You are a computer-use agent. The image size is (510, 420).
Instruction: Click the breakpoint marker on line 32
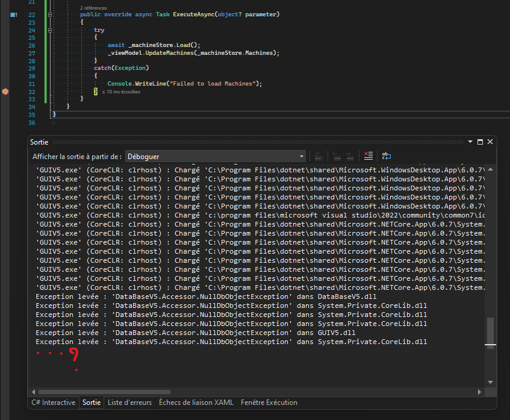point(5,92)
